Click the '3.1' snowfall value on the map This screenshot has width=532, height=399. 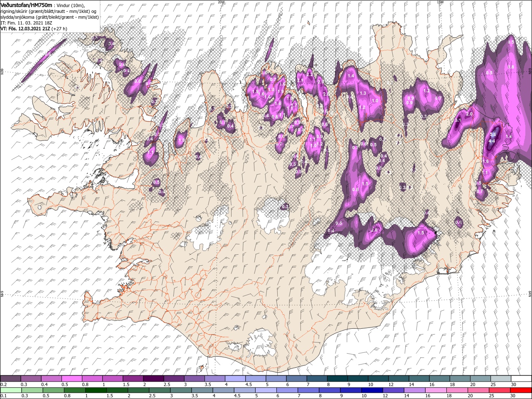[x=458, y=120]
